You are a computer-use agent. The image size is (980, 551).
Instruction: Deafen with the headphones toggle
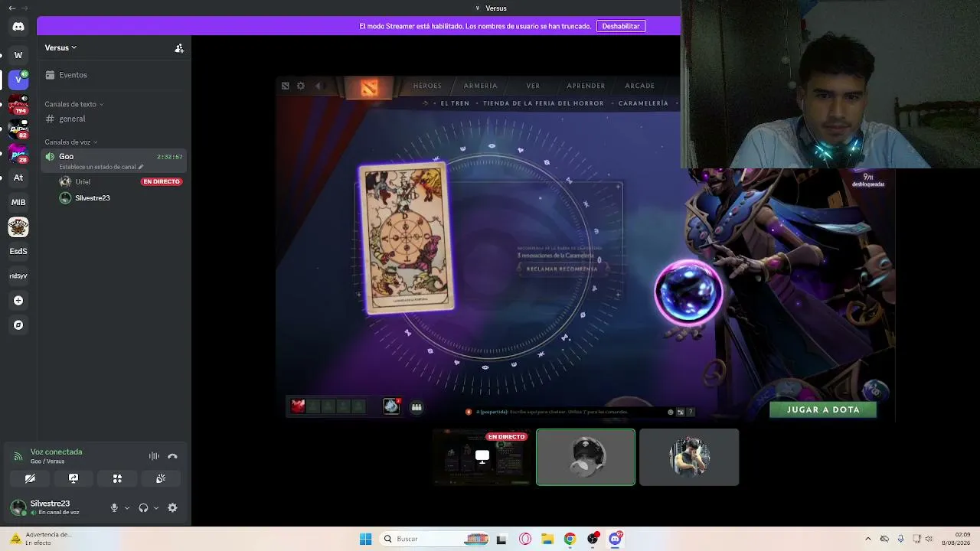click(x=143, y=507)
